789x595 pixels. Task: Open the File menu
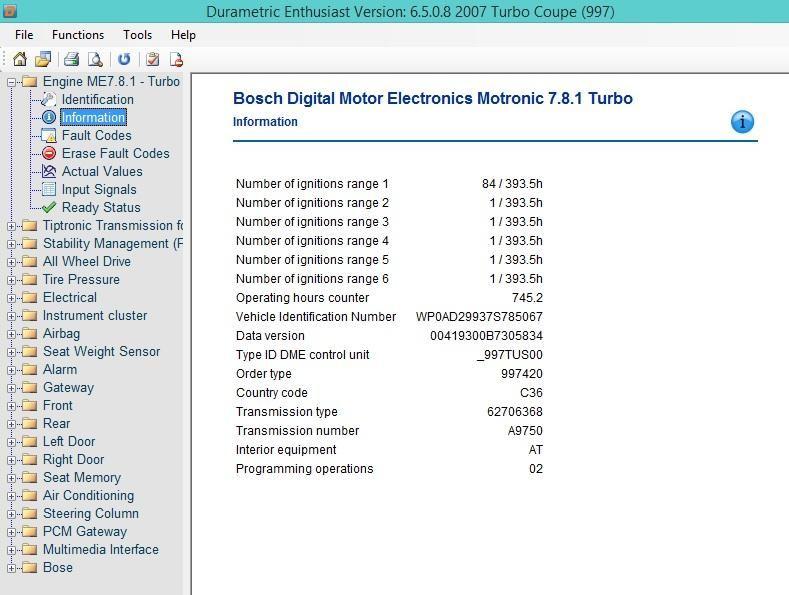(x=24, y=35)
